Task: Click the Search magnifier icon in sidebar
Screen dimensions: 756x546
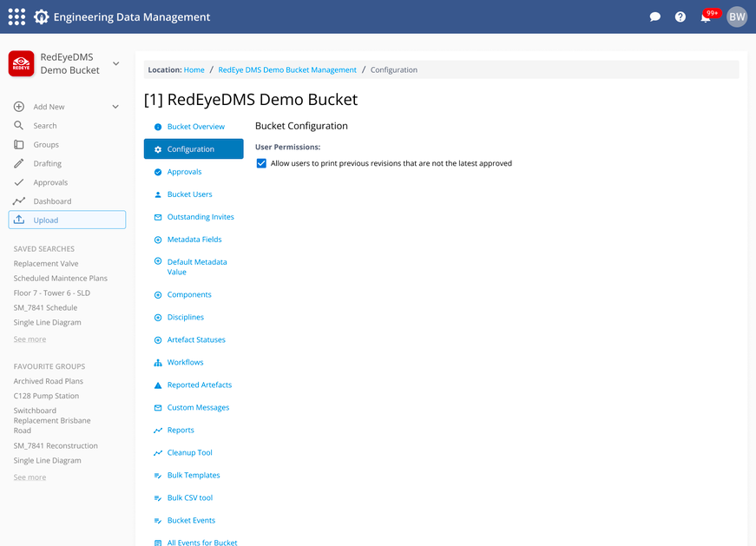Action: point(19,125)
